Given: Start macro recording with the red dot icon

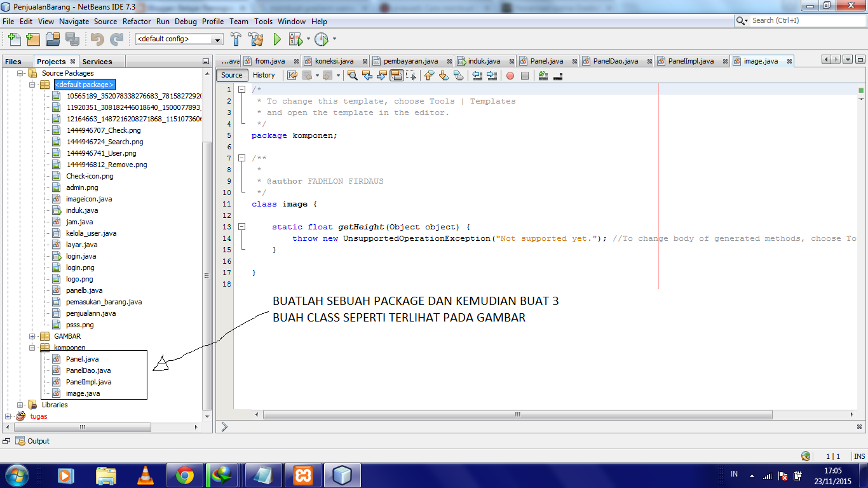Looking at the screenshot, I should pos(510,75).
